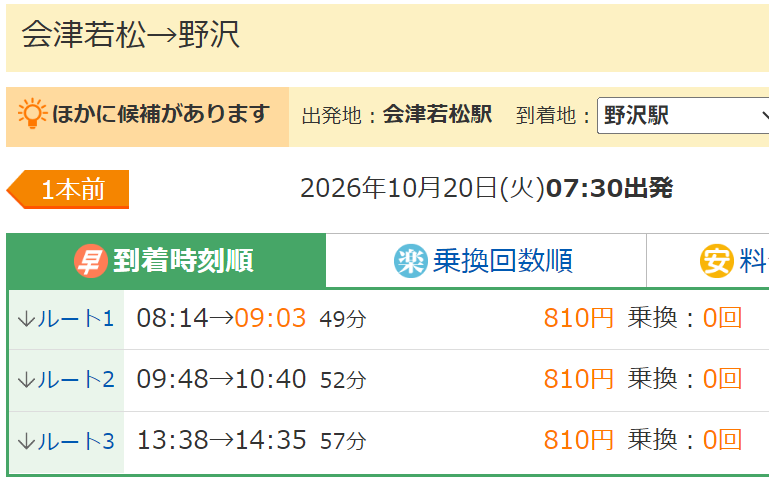This screenshot has height=484, width=769.
Task: Switch to the 到着時刻順 tab
Action: (167, 261)
